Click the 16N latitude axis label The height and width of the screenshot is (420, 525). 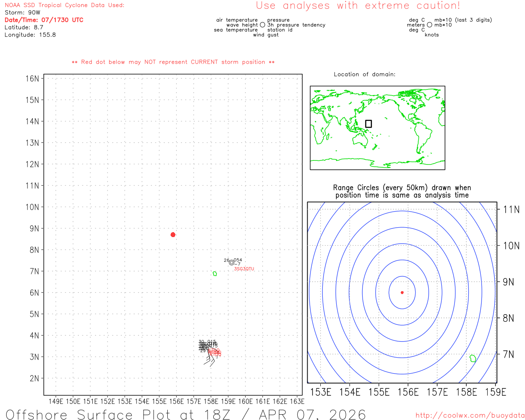32,79
